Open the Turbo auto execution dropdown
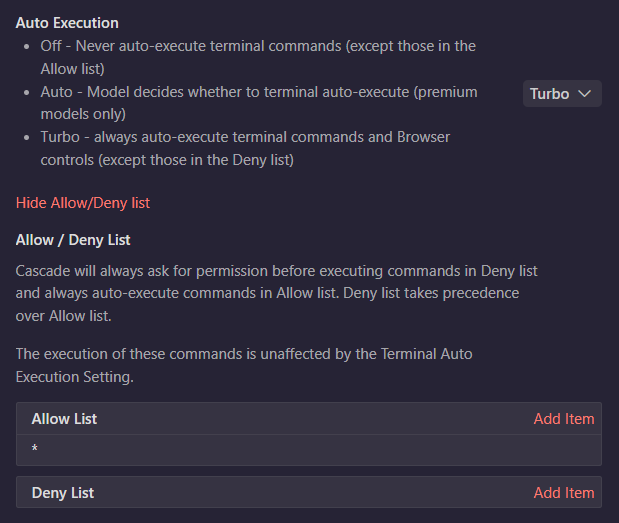Viewport: 619px width, 523px height. click(x=562, y=94)
